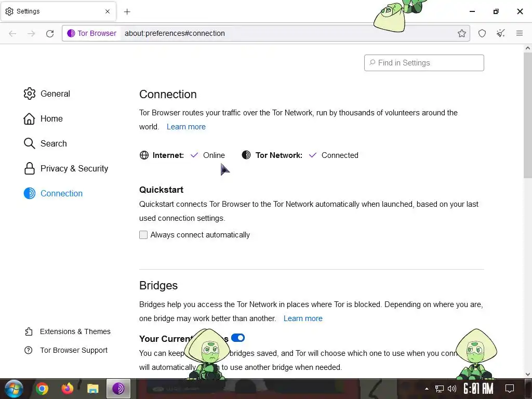Viewport: 532px width, 399px height.
Task: Click the Online status text
Action: (214, 155)
